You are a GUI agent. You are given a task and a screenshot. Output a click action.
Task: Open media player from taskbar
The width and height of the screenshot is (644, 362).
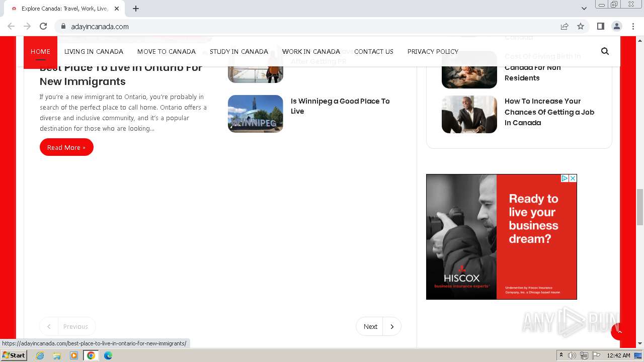74,355
